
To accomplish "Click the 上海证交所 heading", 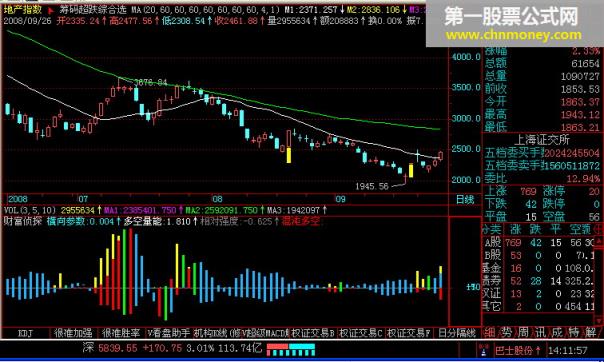I will (542, 140).
